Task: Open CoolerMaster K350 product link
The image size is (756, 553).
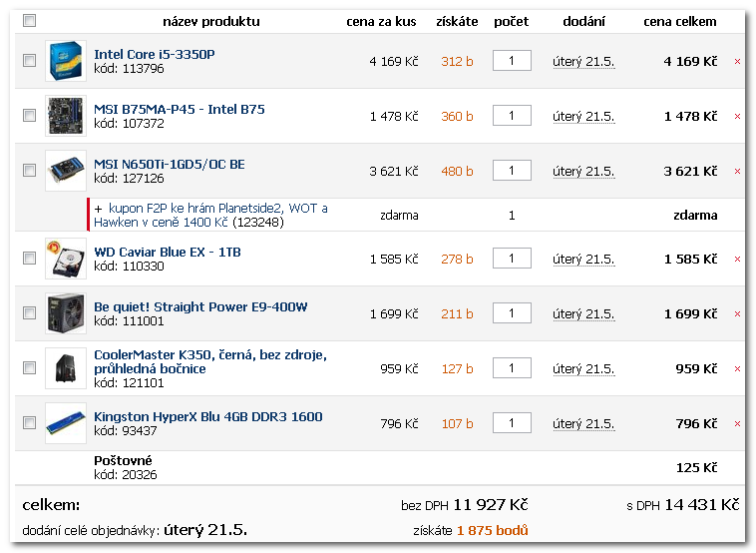Action: (x=210, y=362)
